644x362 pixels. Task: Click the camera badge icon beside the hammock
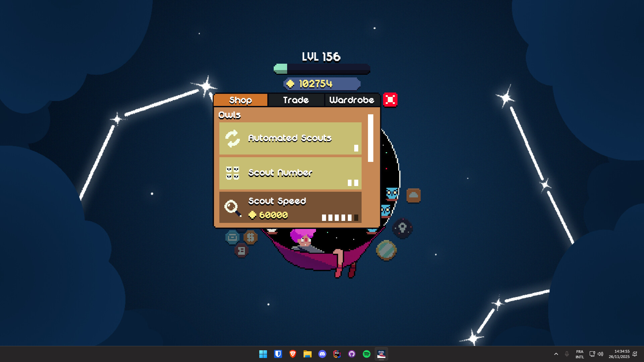click(232, 237)
